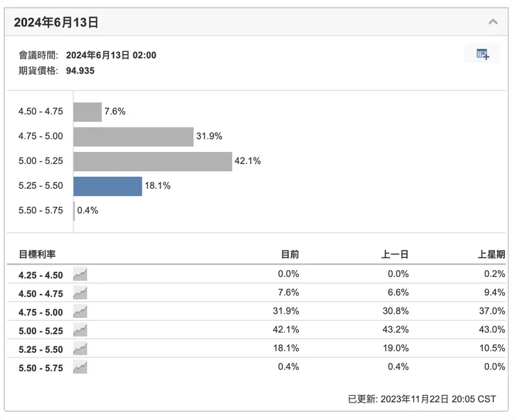Select the 上一日 column header
Screen dimensions: 514x420
[395, 255]
